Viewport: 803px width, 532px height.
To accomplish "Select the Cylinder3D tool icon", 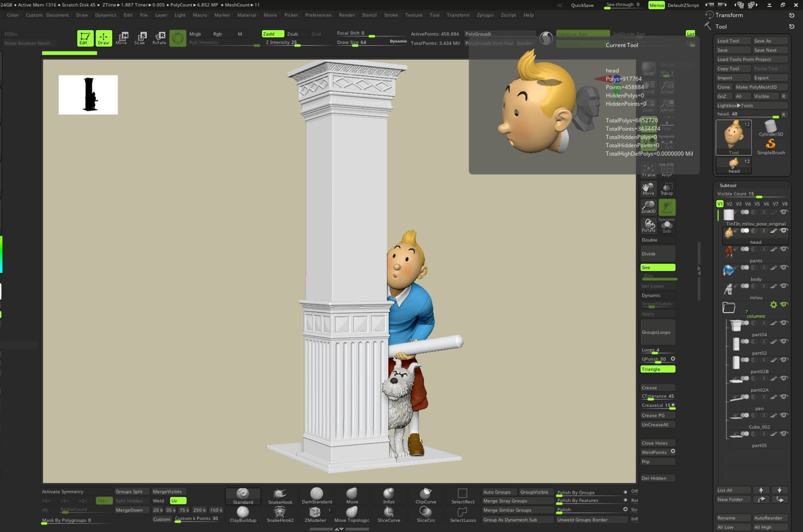I will (x=770, y=128).
